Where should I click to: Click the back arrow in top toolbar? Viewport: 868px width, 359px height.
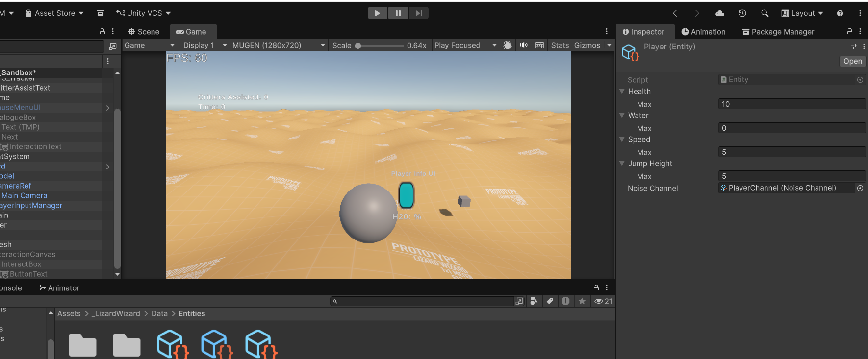[675, 13]
